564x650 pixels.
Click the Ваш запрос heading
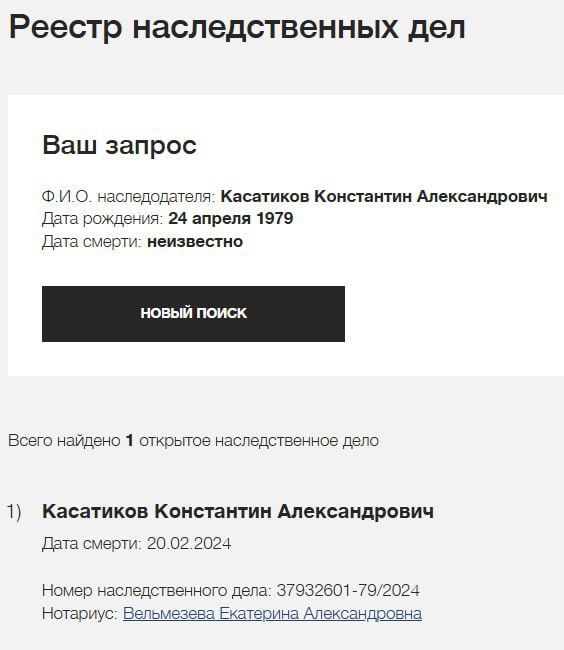(x=119, y=146)
